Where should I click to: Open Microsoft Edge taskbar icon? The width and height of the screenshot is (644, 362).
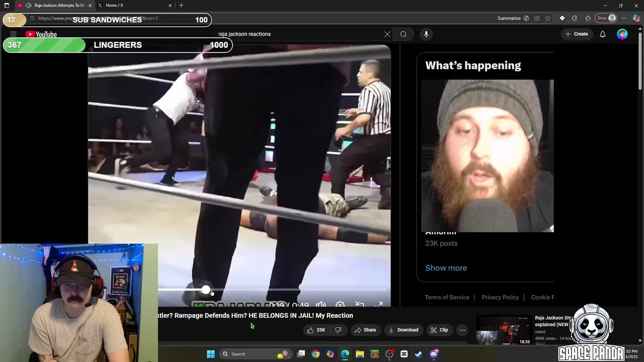(345, 354)
